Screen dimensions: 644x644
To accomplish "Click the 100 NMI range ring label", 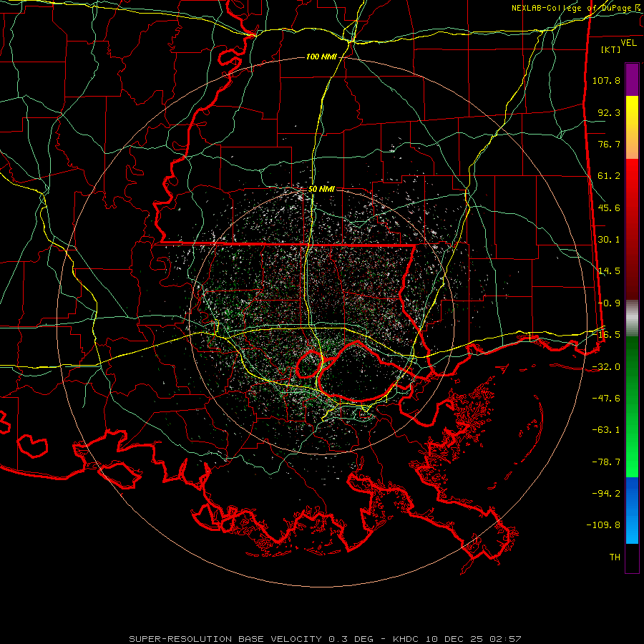I will (x=321, y=57).
